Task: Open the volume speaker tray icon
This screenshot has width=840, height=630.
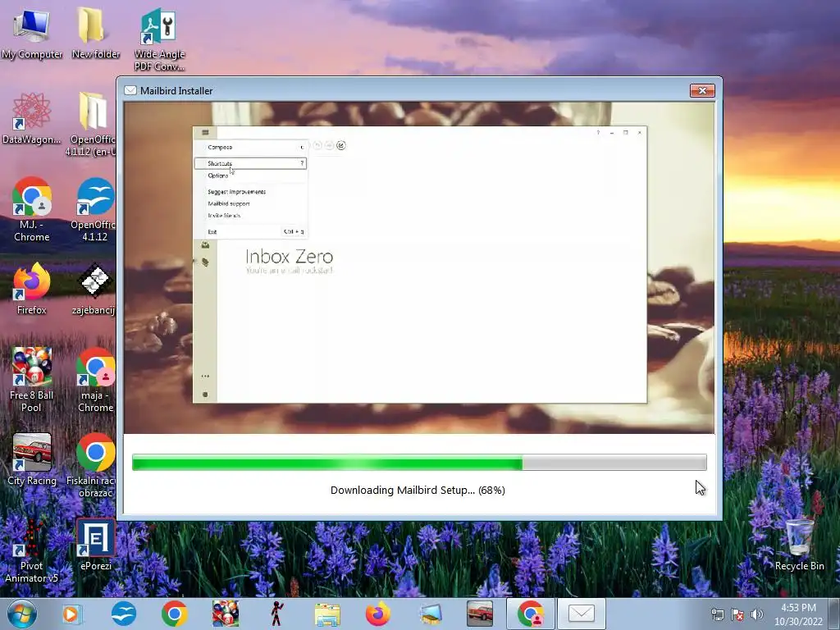Action: coord(757,615)
